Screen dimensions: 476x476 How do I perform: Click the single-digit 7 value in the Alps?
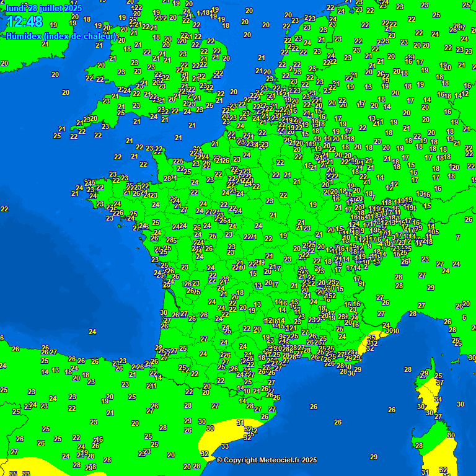tap(458, 237)
